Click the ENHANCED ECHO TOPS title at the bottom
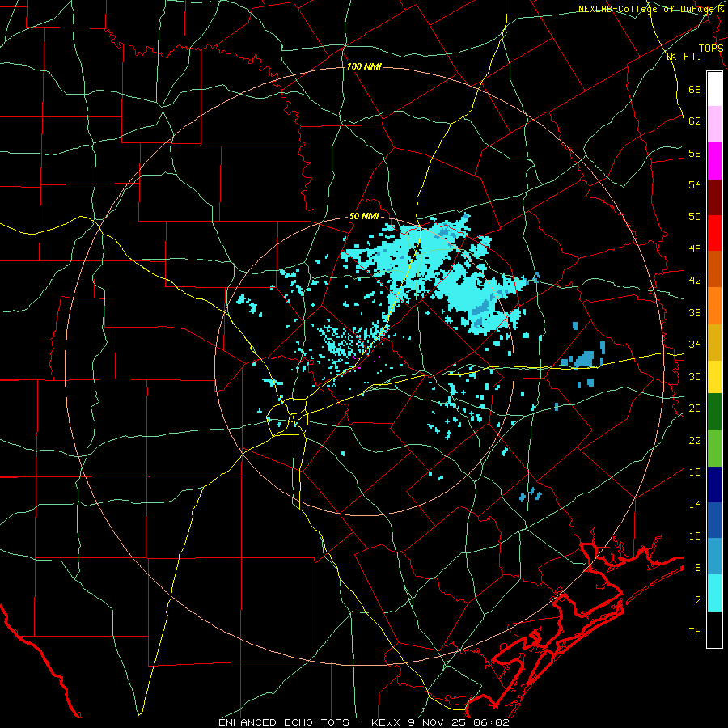Image resolution: width=728 pixels, height=728 pixels. (363, 722)
